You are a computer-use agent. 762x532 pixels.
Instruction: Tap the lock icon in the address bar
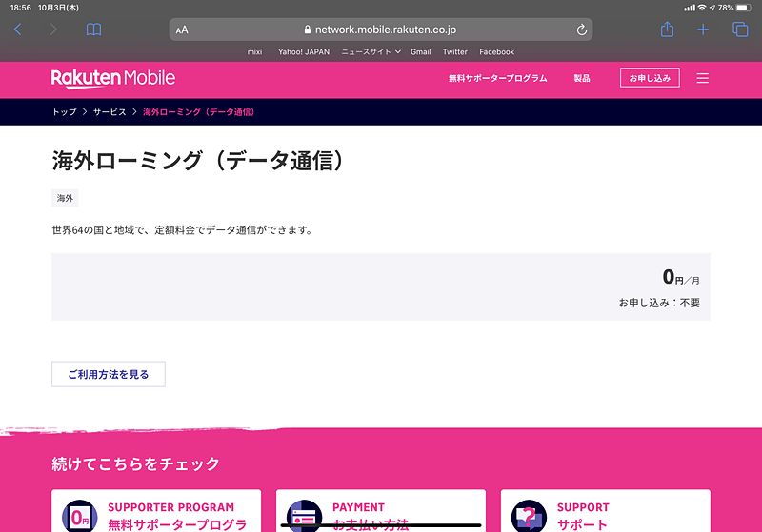pos(307,30)
